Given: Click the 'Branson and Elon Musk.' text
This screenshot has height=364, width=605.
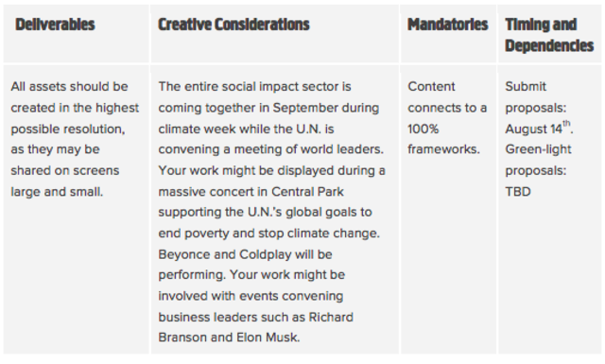Looking at the screenshot, I should (x=229, y=338).
